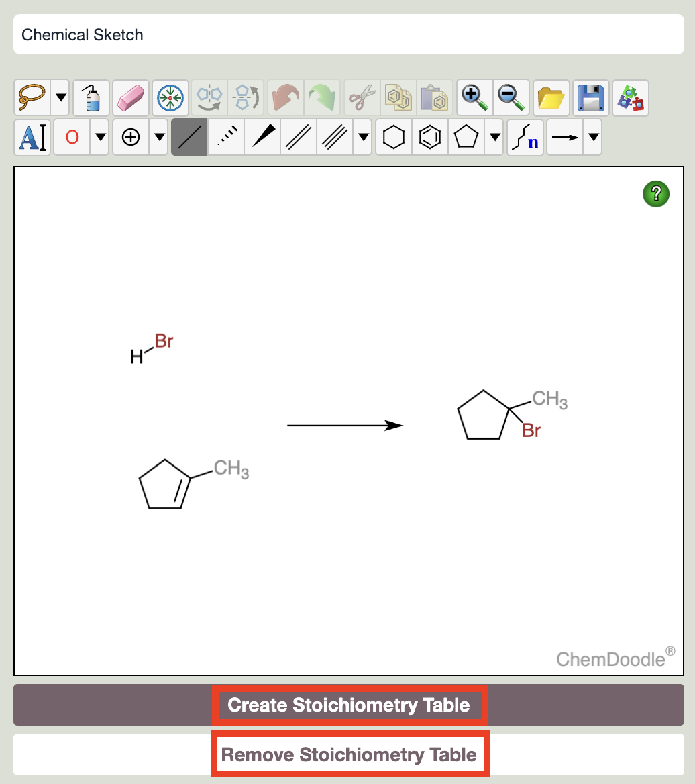Screen dimensions: 695x784
Task: Click Create Stoichiometry Table
Action: (x=349, y=705)
